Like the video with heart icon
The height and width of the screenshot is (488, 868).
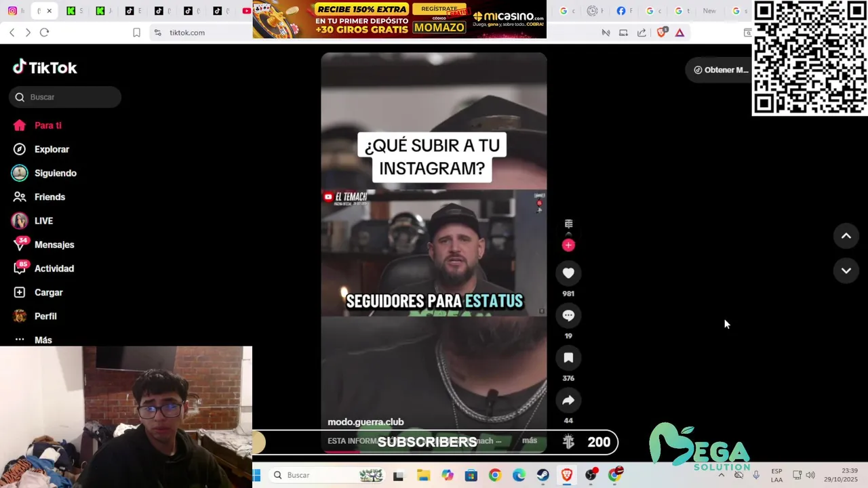point(568,272)
